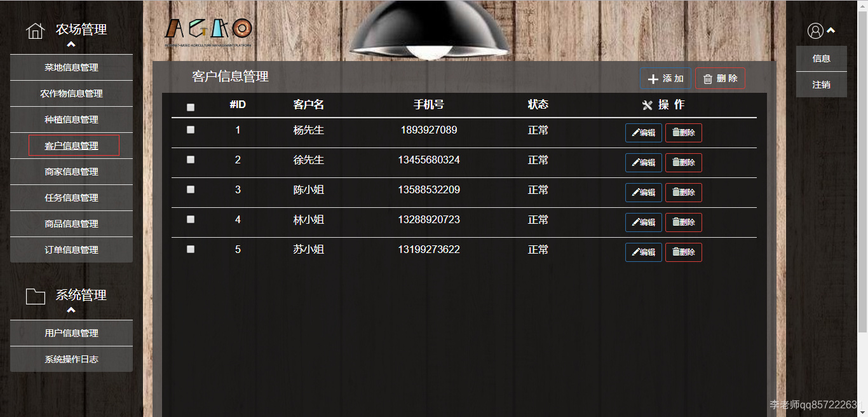This screenshot has height=417, width=868.
Task: Edit the 陈小姐 customer row
Action: click(x=644, y=193)
